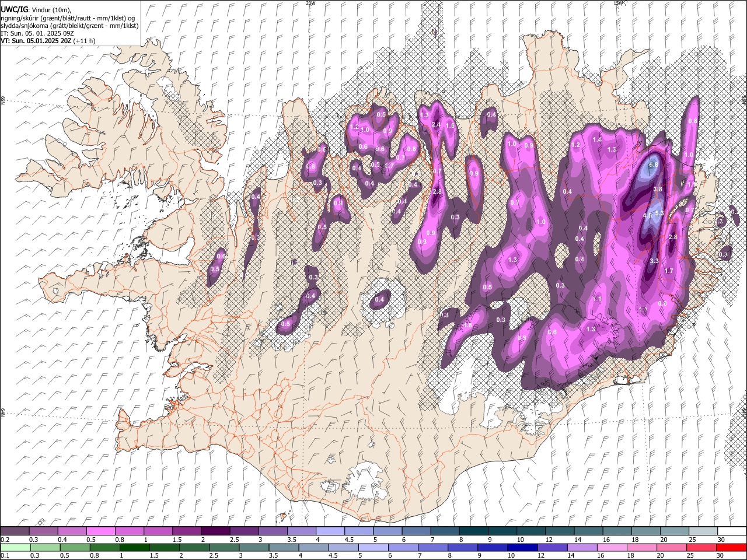
Task: Pick the pale lavender snow swatch from 4 to 4.5
Action: coord(330,531)
